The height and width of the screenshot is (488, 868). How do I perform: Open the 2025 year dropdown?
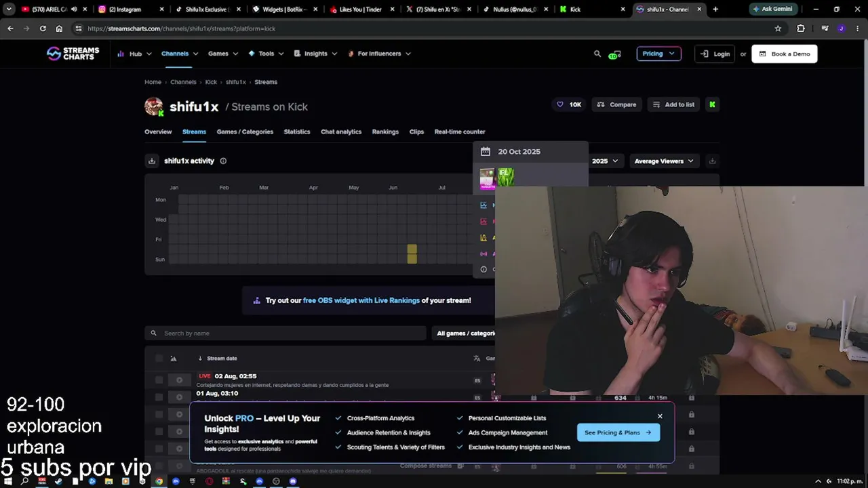[x=605, y=161]
